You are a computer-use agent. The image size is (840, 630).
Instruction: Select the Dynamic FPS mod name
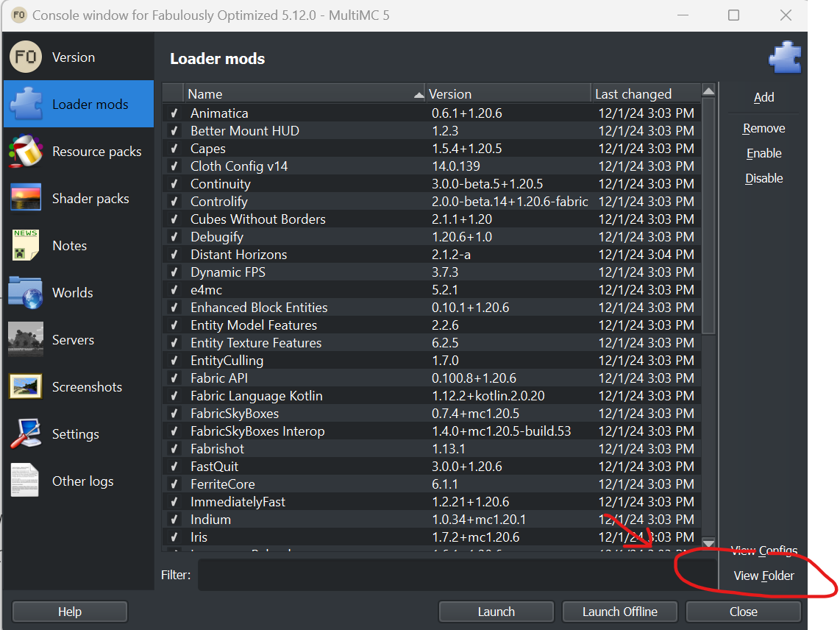click(x=228, y=272)
